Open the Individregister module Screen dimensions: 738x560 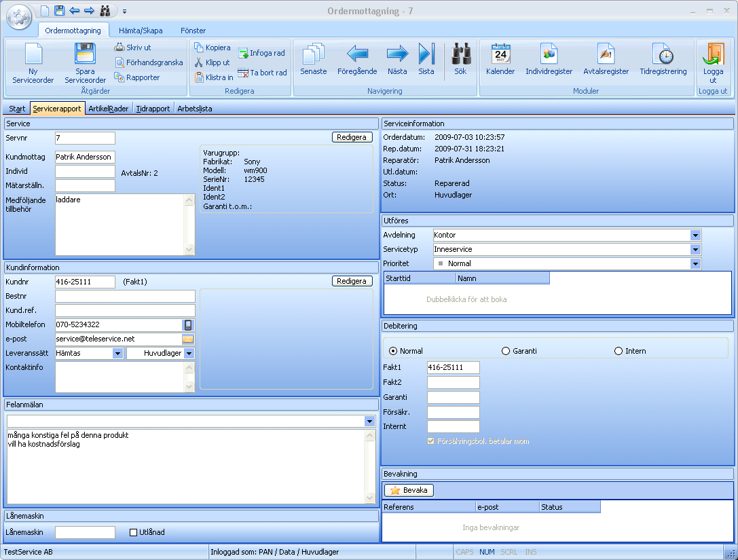(x=549, y=54)
